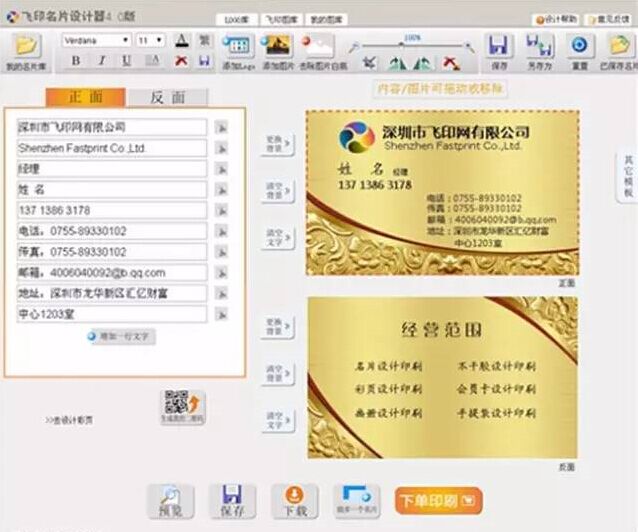The image size is (638, 532).
Task: Expand 清空文字 for the back card
Action: click(277, 420)
